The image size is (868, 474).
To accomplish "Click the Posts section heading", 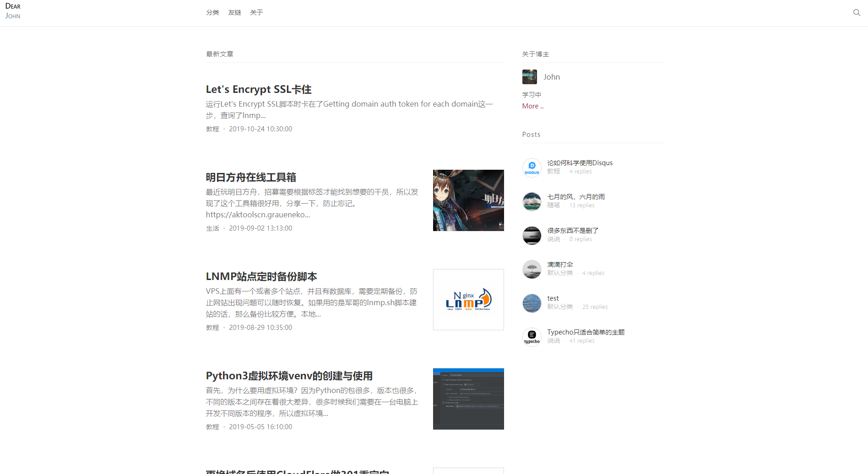I will click(x=531, y=135).
